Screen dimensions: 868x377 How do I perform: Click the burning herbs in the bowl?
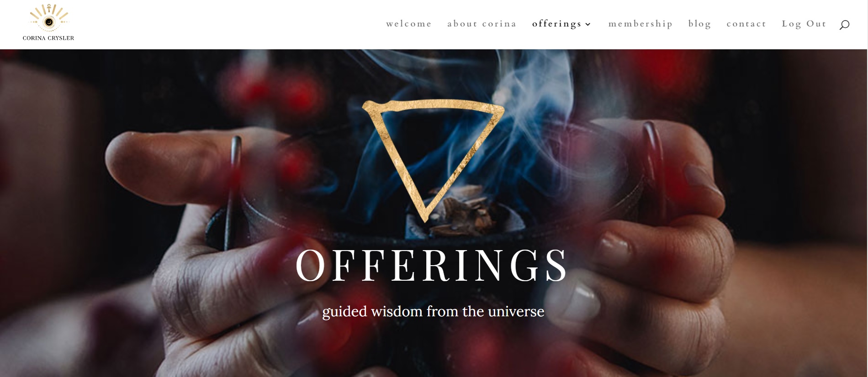click(x=461, y=211)
